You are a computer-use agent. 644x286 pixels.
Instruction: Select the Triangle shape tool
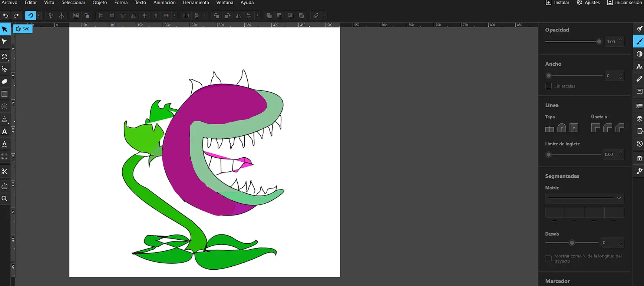(4, 119)
